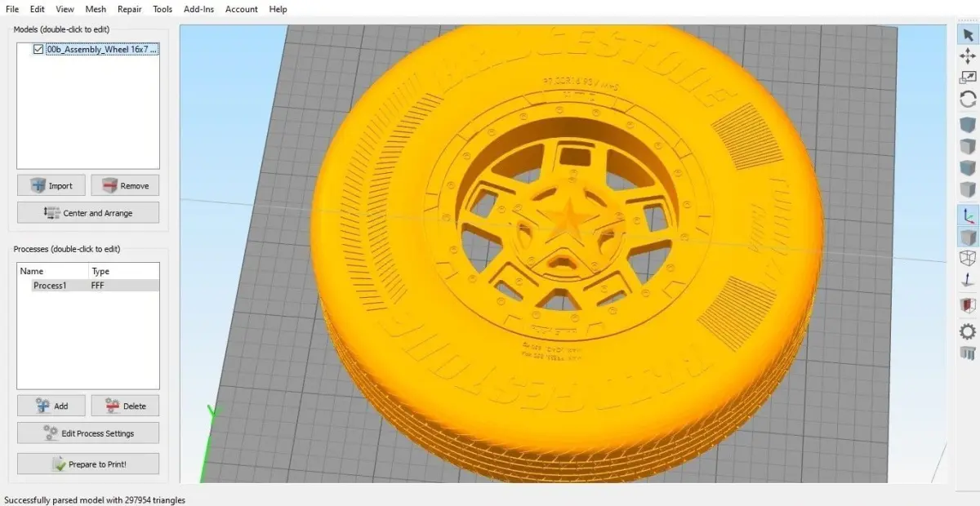Select the Normal Selection arrow tool
980x506 pixels.
pyautogui.click(x=968, y=34)
